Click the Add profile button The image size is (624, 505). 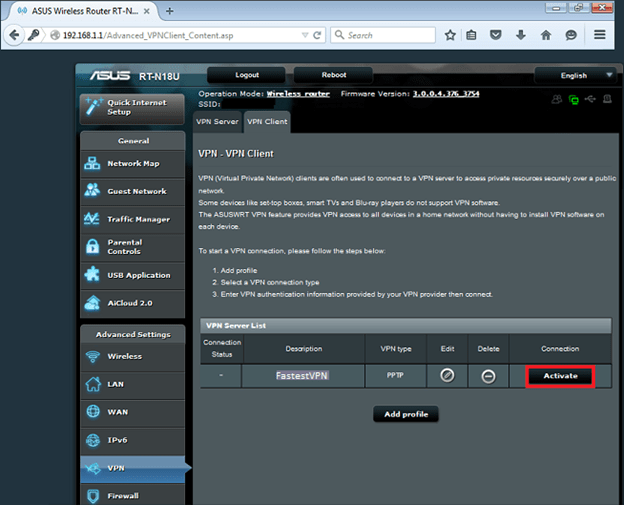(406, 414)
